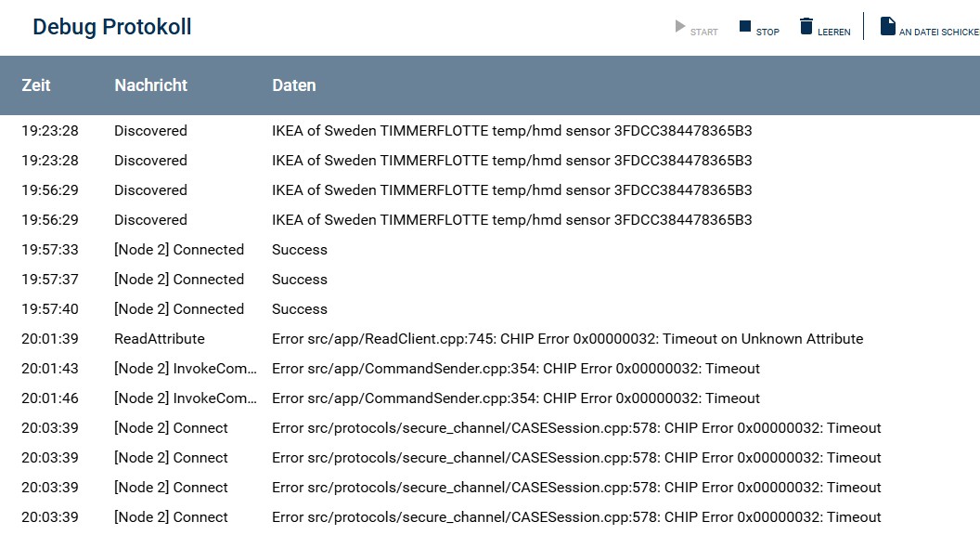Select the first Discovered row at 19:23:28

click(x=150, y=131)
